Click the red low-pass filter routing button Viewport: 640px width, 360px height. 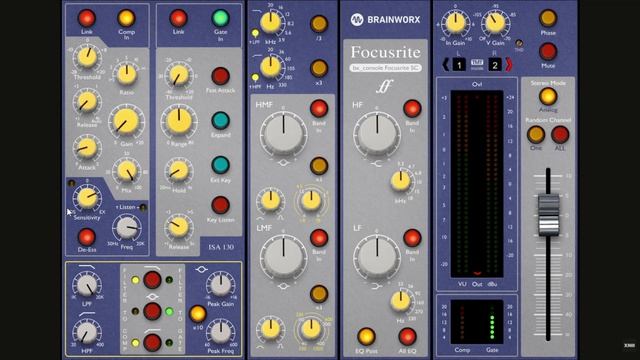tap(152, 280)
